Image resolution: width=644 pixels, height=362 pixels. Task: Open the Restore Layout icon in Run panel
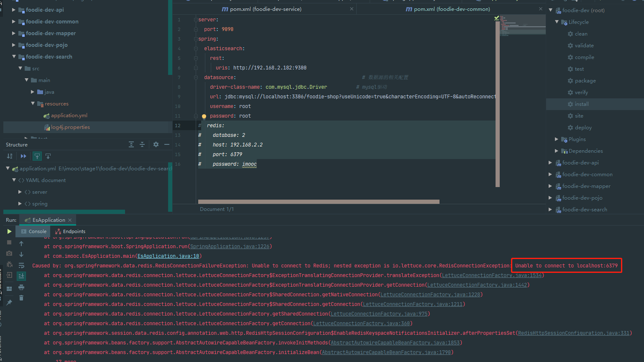pyautogui.click(x=9, y=288)
